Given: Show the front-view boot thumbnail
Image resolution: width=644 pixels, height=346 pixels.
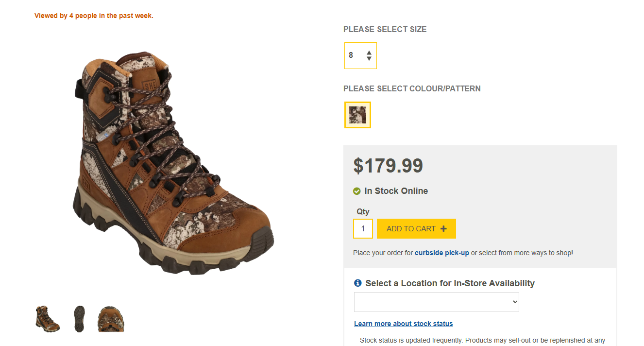Looking at the screenshot, I should click(111, 319).
